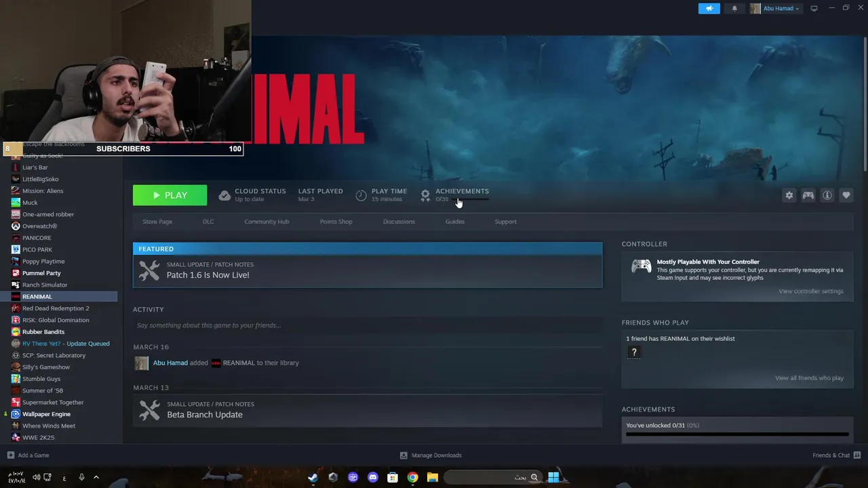Screen dimensions: 868x488
Task: Click Abu Hamad avatar in activity feed
Action: coord(141,363)
